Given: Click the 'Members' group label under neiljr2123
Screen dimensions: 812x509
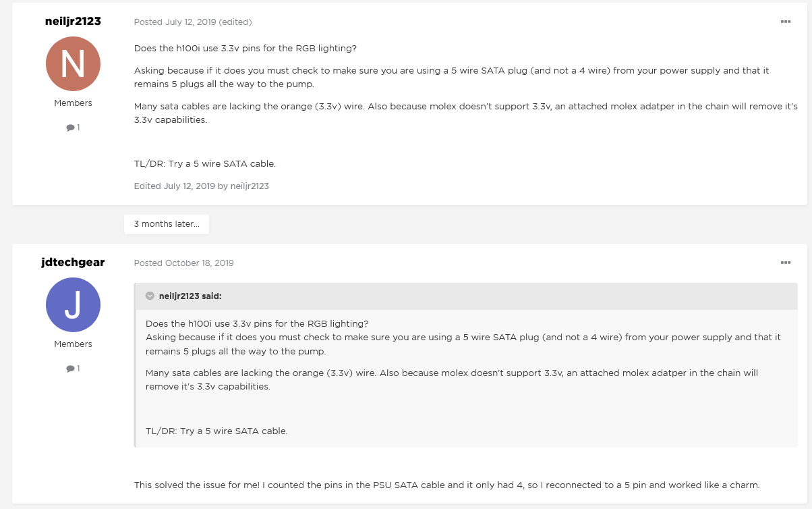Looking at the screenshot, I should [73, 103].
